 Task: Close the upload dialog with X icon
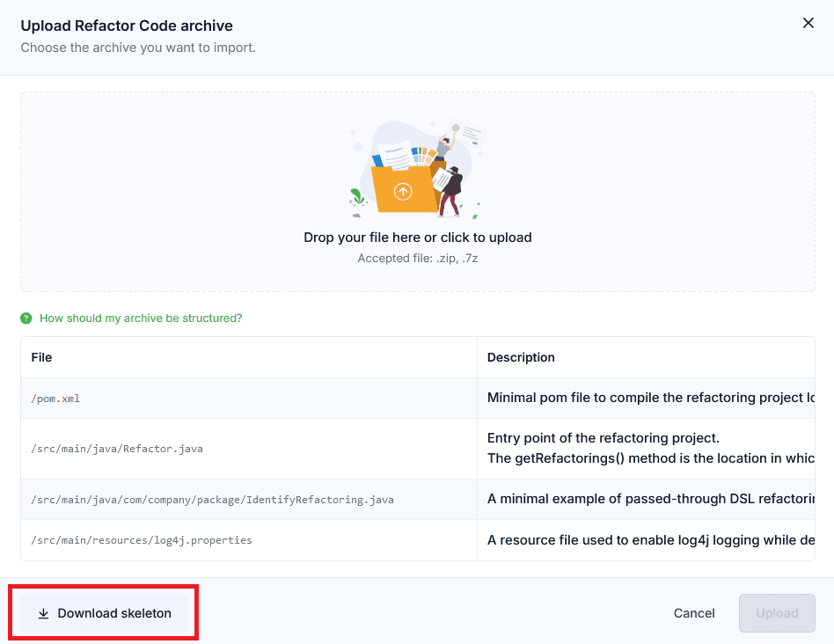tap(808, 23)
